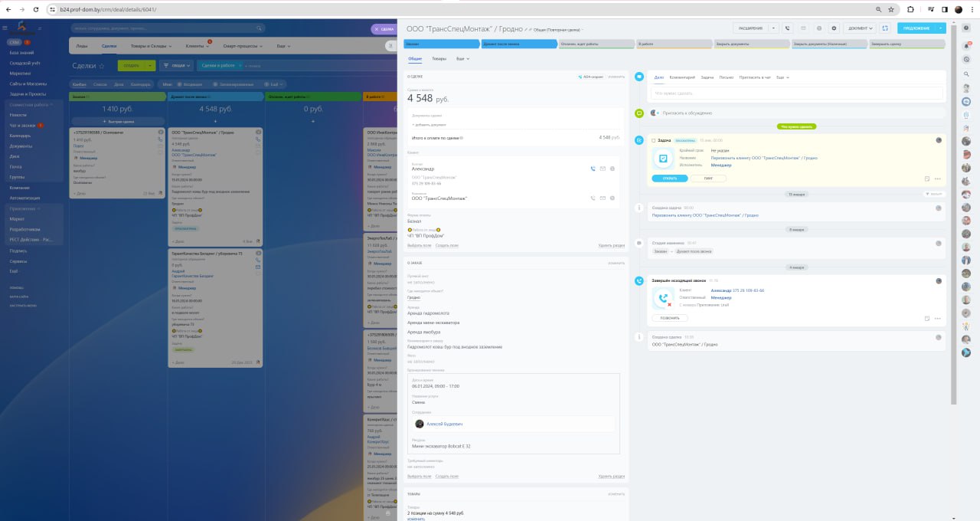
Task: Switch to the Товары tab
Action: point(439,58)
